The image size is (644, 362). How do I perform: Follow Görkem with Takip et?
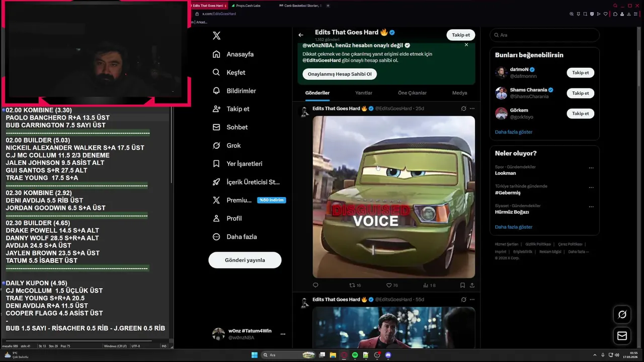click(580, 114)
